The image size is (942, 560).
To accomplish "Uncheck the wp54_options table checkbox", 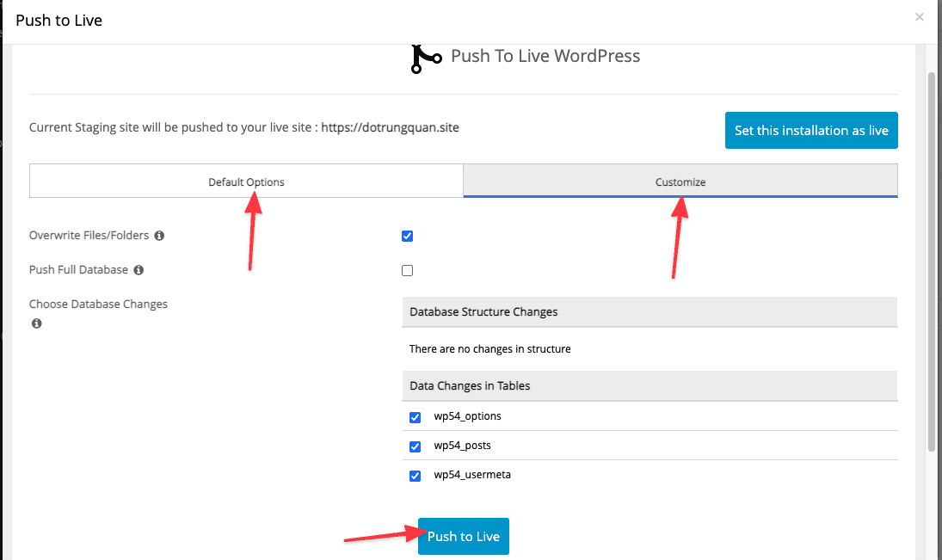I will [416, 417].
